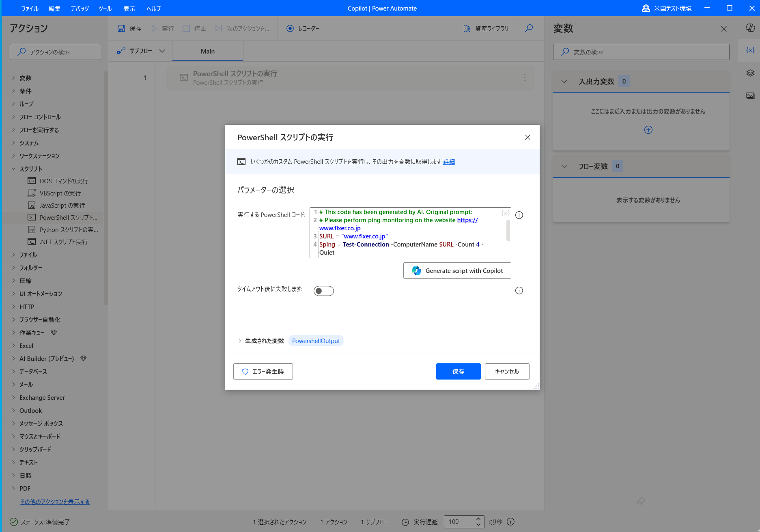
Task: Expand the AI Builder (プレビュー) group
Action: pyautogui.click(x=13, y=358)
